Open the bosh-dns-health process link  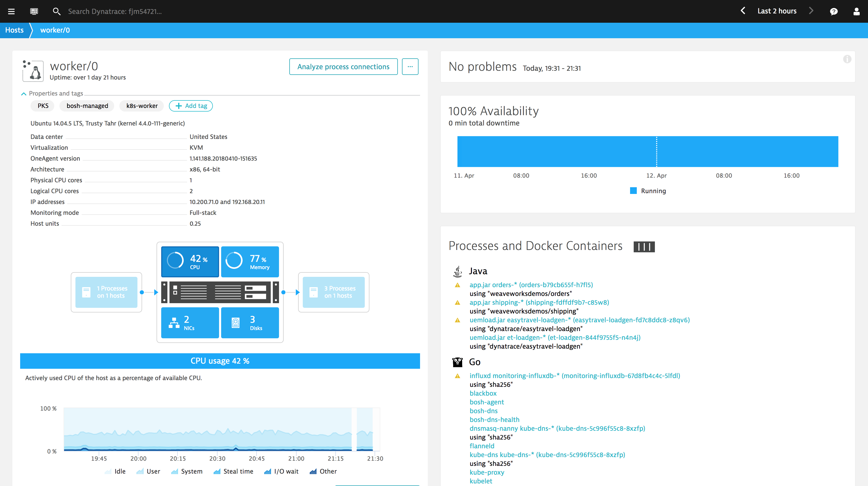(x=494, y=419)
